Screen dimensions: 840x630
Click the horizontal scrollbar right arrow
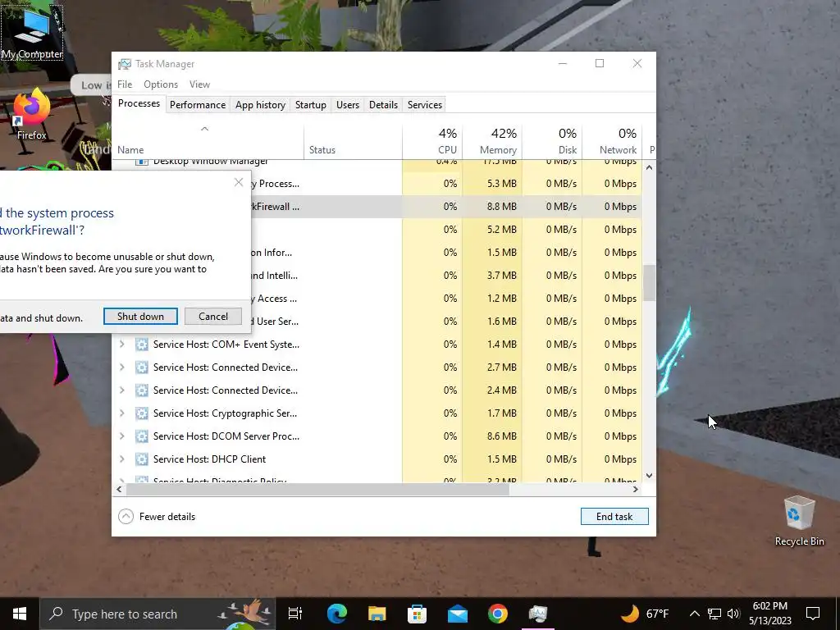tap(636, 489)
